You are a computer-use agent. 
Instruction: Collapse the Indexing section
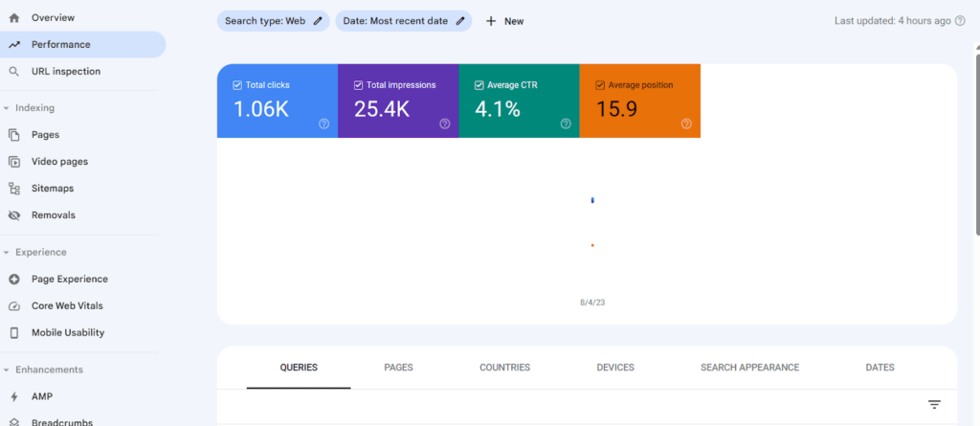coord(7,108)
